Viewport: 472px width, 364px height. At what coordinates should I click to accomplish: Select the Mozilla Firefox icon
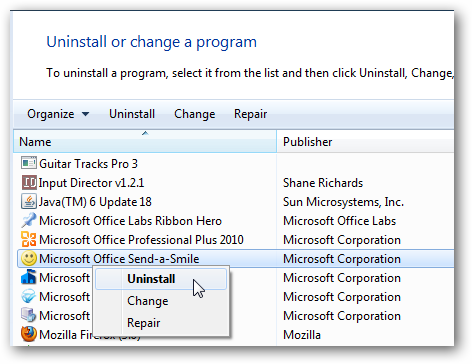29,334
